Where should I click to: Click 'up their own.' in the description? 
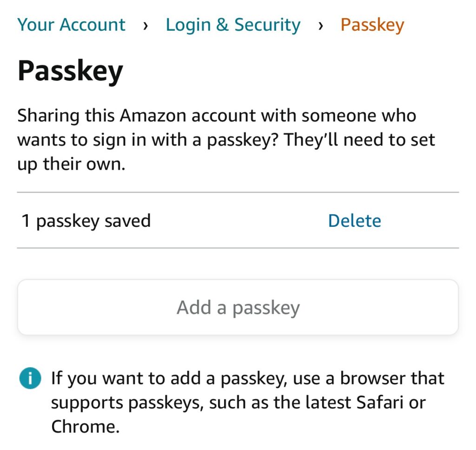[x=71, y=164]
